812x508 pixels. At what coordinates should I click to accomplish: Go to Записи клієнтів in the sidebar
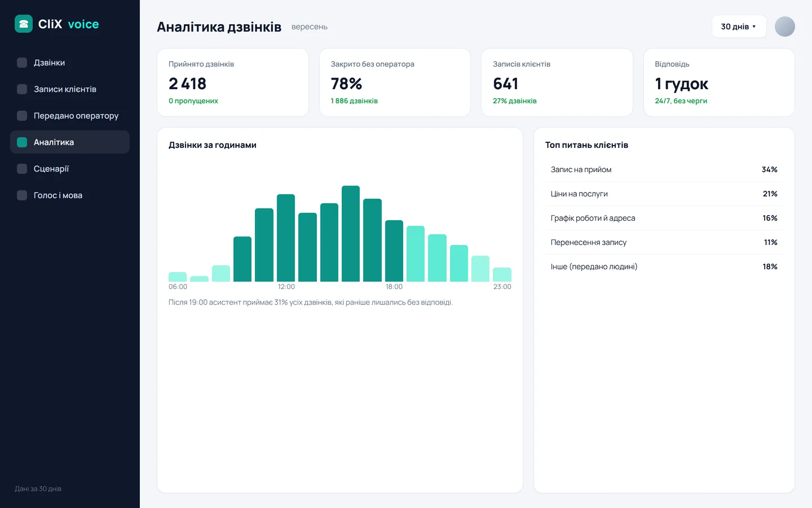pos(70,89)
